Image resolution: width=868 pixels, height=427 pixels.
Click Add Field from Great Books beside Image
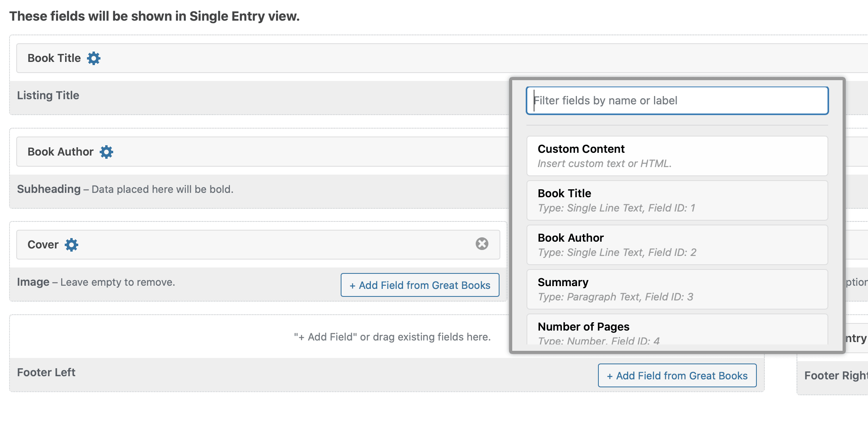click(420, 285)
